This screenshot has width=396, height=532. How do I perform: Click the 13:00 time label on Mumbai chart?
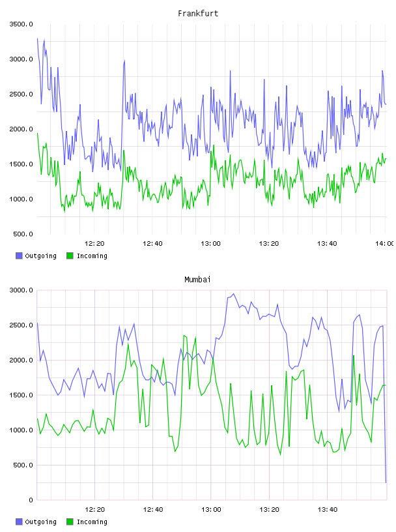211,510
